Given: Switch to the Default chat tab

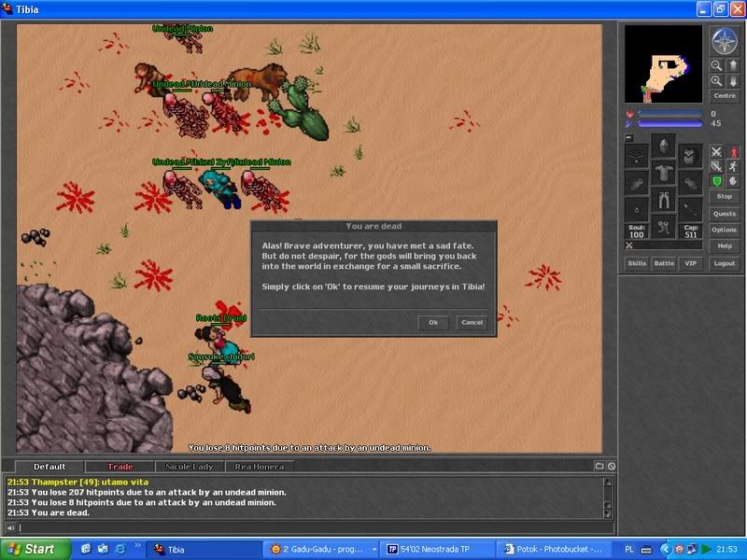Looking at the screenshot, I should point(49,467).
